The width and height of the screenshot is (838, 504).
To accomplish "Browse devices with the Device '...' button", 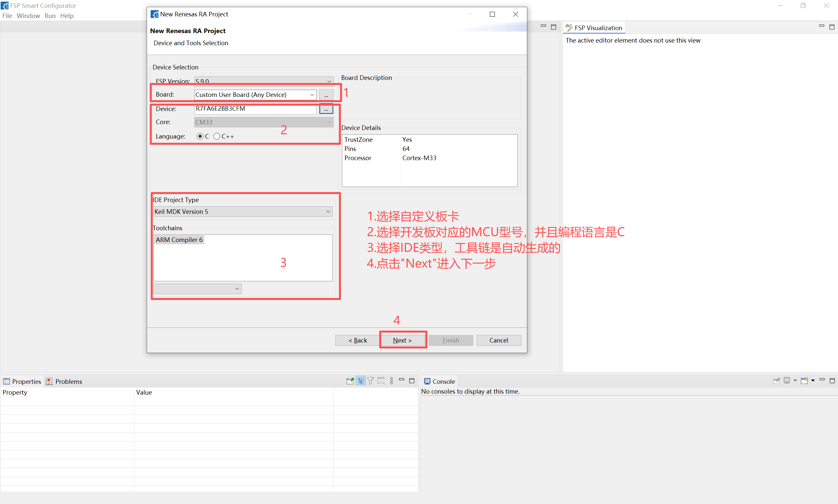I will point(326,109).
